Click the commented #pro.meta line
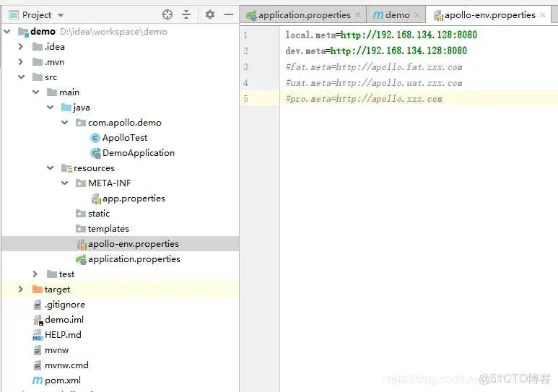Screen dimensions: 558x392 (364, 99)
